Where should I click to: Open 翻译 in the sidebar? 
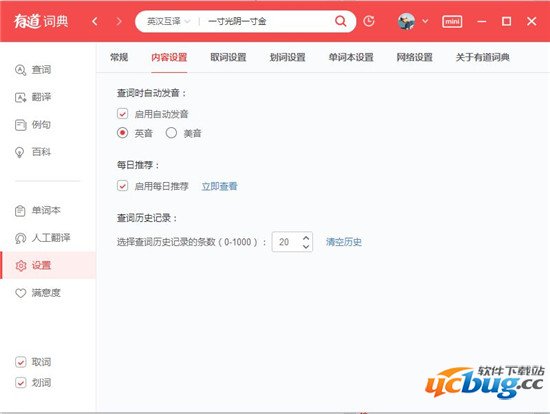[33, 97]
